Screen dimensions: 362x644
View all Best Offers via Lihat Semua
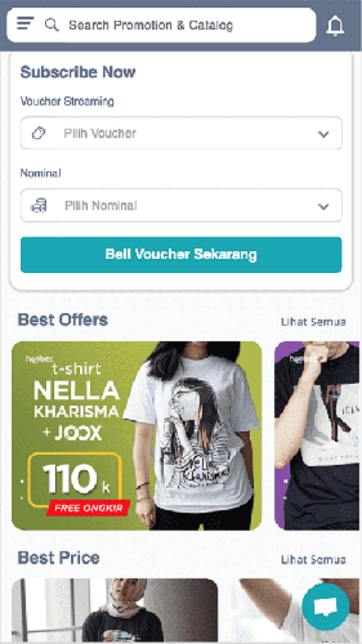point(313,322)
